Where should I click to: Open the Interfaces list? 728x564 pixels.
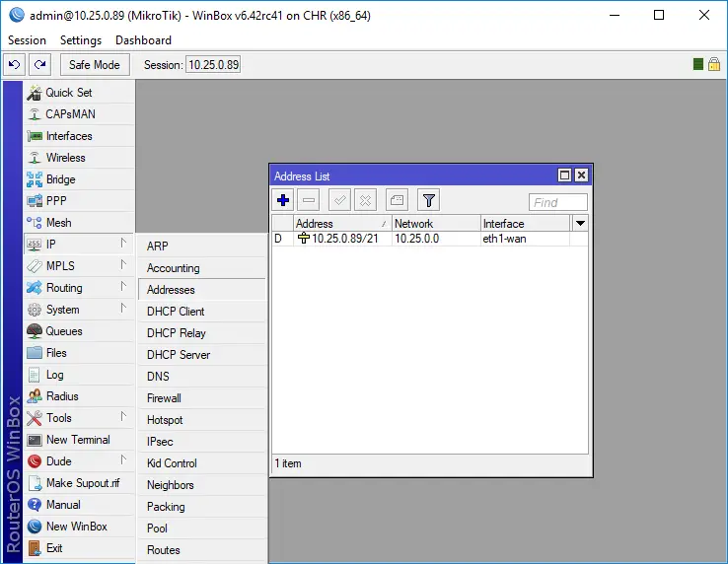coord(79,136)
